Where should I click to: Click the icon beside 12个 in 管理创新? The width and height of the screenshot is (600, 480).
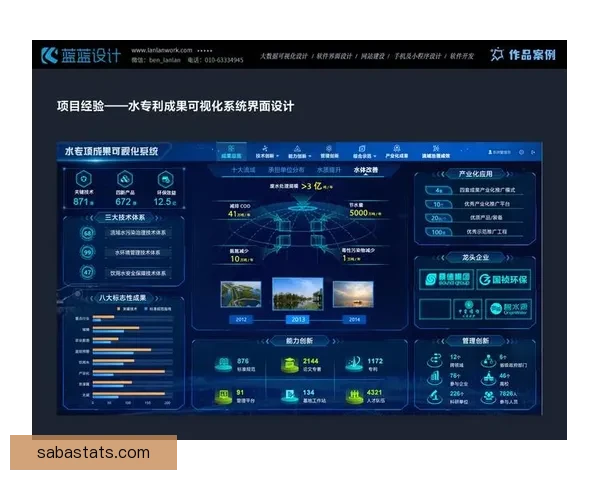point(435,360)
